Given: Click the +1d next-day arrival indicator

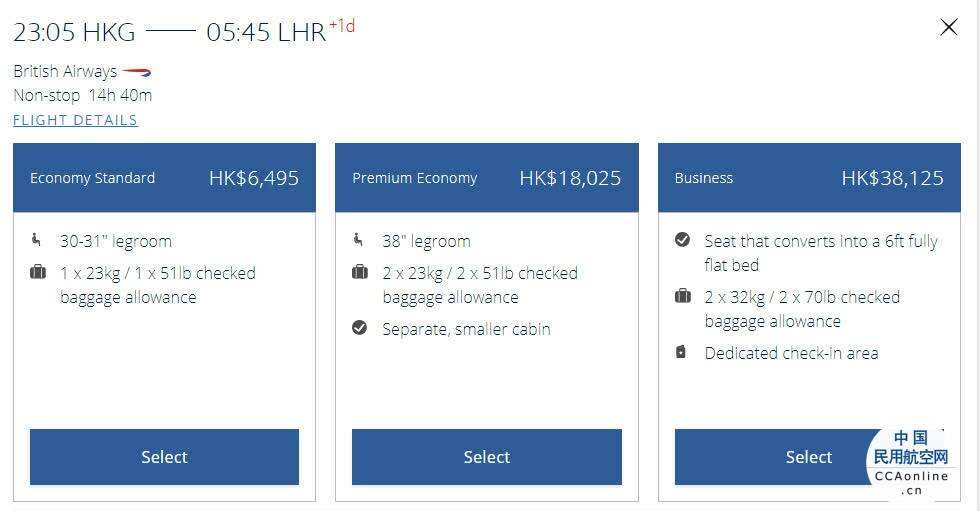Looking at the screenshot, I should (342, 26).
